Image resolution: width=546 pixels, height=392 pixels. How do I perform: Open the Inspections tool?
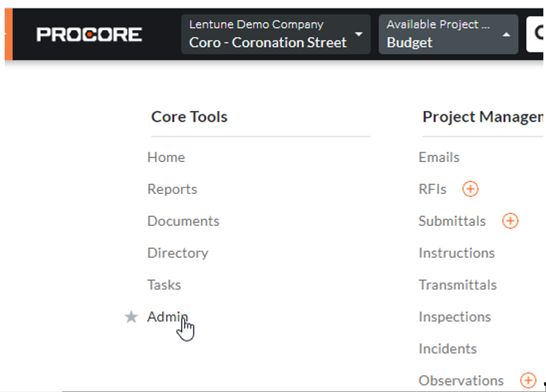(x=455, y=317)
